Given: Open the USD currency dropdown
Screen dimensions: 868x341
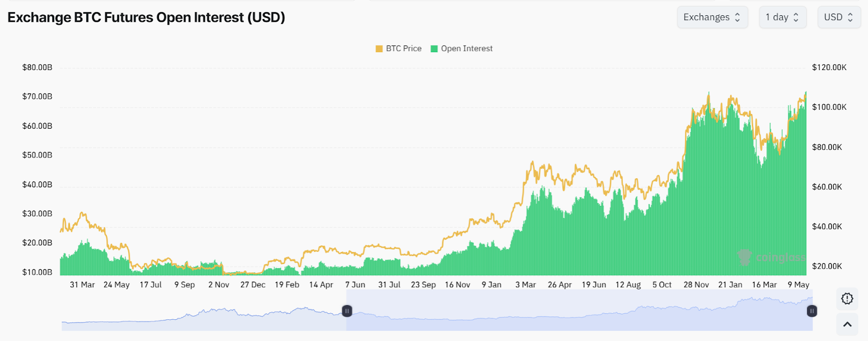Looking at the screenshot, I should tap(839, 17).
